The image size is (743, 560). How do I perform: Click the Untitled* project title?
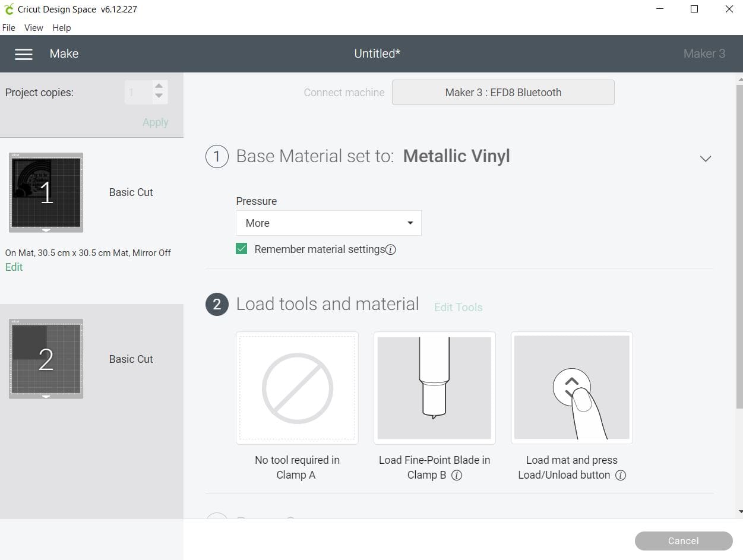377,54
